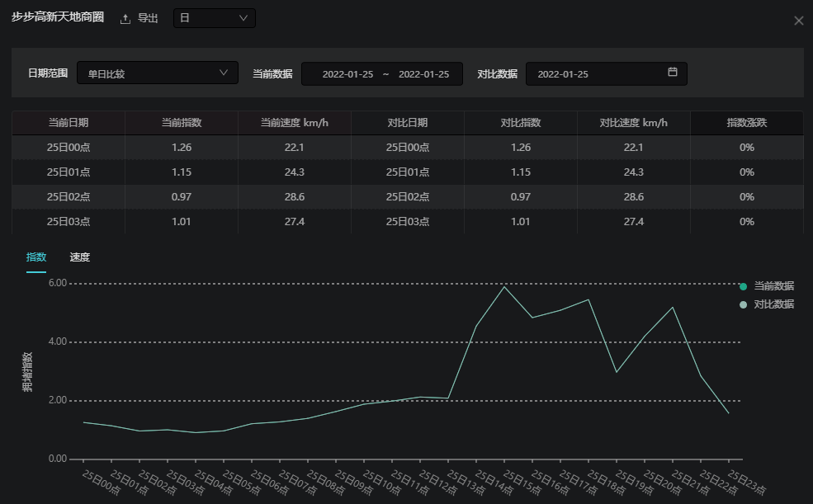Image resolution: width=813 pixels, height=504 pixels.
Task: Click the 导出 export button
Action: (x=148, y=19)
